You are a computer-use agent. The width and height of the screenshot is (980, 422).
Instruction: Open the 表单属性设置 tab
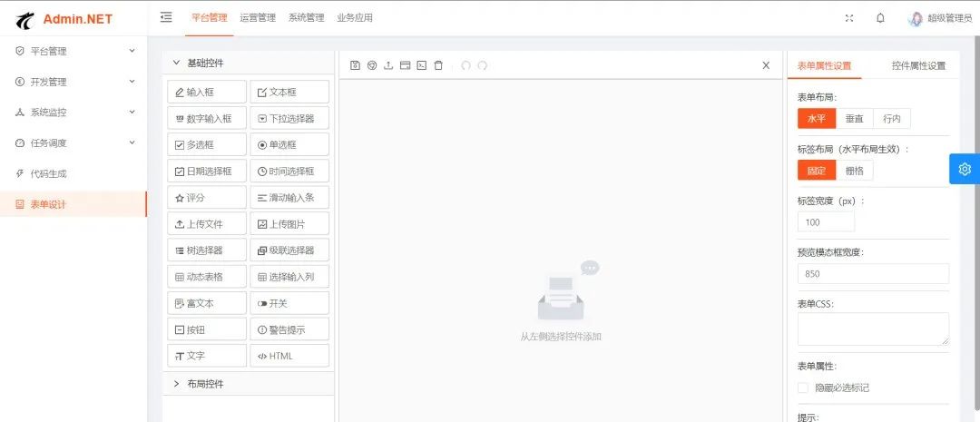(824, 65)
